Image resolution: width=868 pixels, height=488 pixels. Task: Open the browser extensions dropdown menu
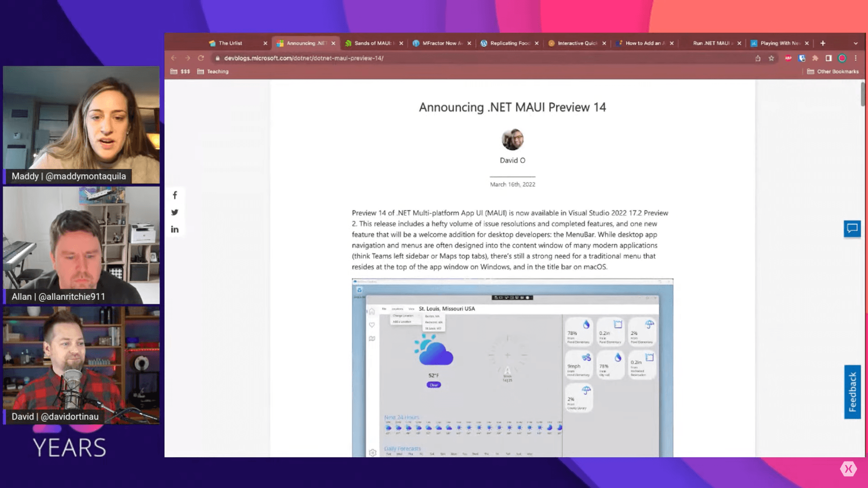tap(814, 58)
